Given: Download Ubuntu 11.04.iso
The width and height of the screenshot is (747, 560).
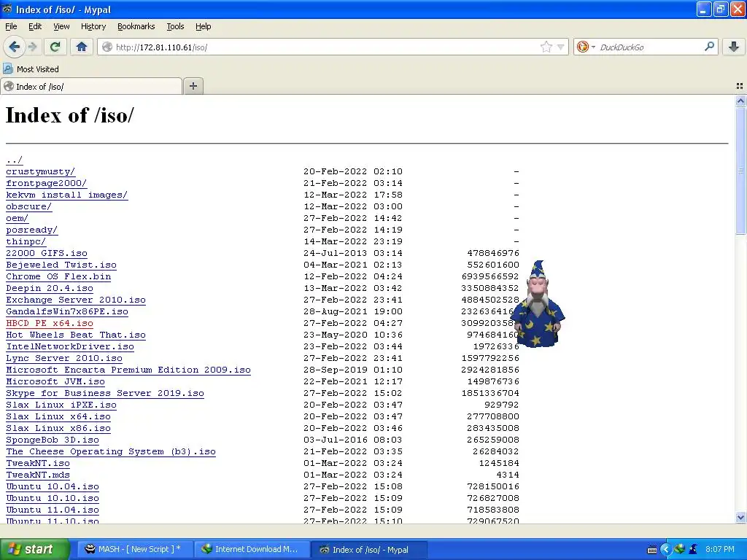Looking at the screenshot, I should [x=53, y=510].
